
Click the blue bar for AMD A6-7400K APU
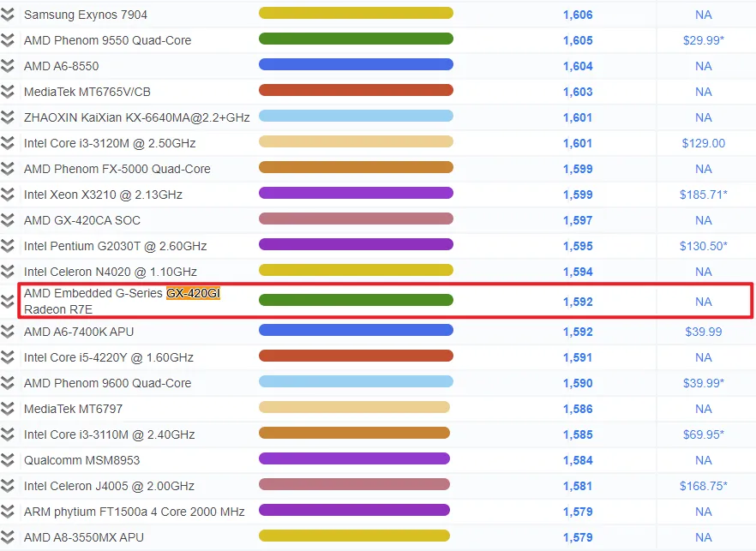356,331
